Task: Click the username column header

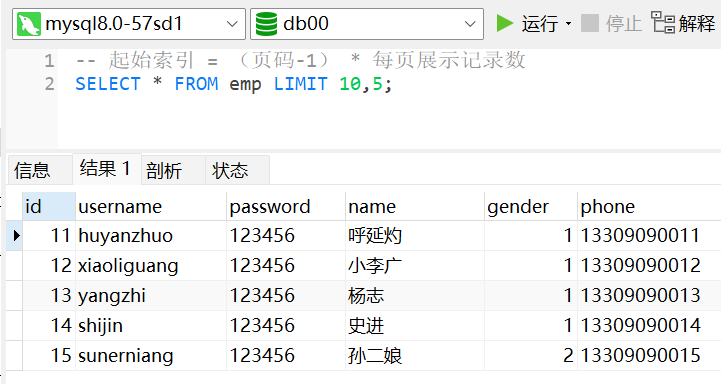Action: click(x=151, y=206)
